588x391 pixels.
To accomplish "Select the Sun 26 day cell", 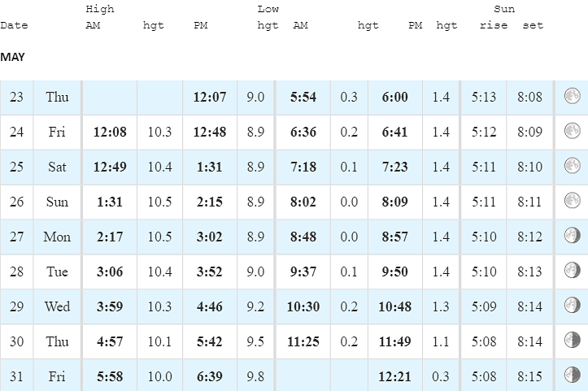I will [57, 202].
